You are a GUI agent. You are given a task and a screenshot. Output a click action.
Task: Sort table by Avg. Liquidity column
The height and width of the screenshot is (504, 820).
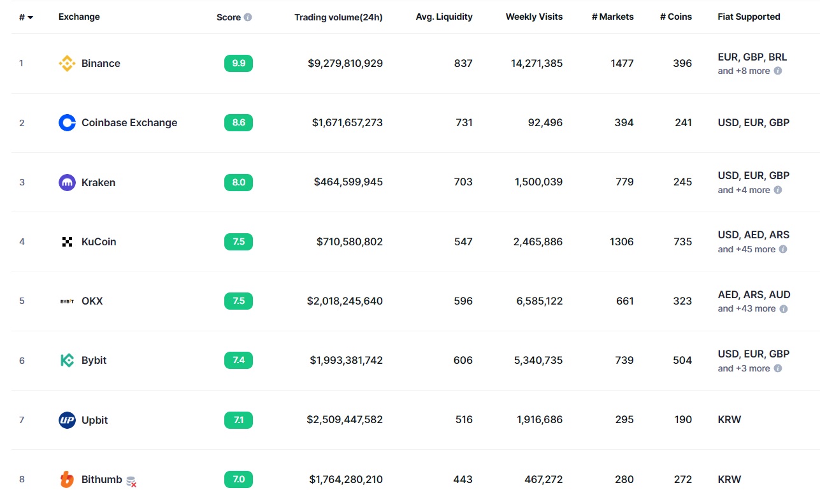pyautogui.click(x=444, y=17)
